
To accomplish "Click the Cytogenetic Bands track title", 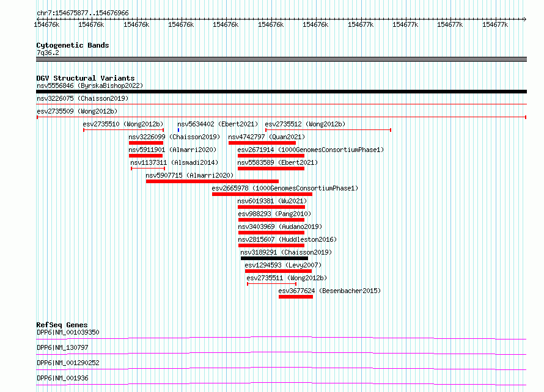I will click(x=73, y=45).
